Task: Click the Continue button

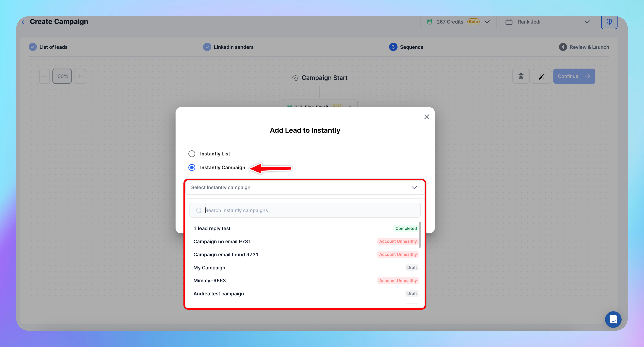Action: click(574, 76)
